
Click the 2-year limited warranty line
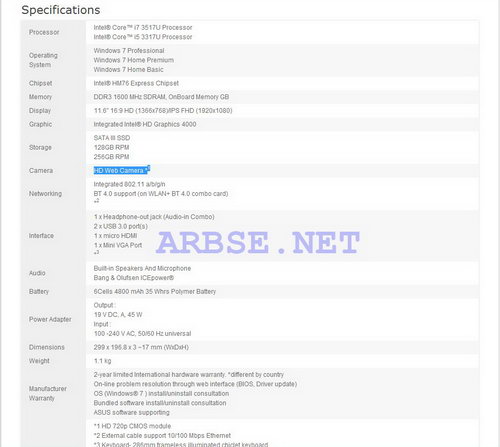[x=189, y=374]
